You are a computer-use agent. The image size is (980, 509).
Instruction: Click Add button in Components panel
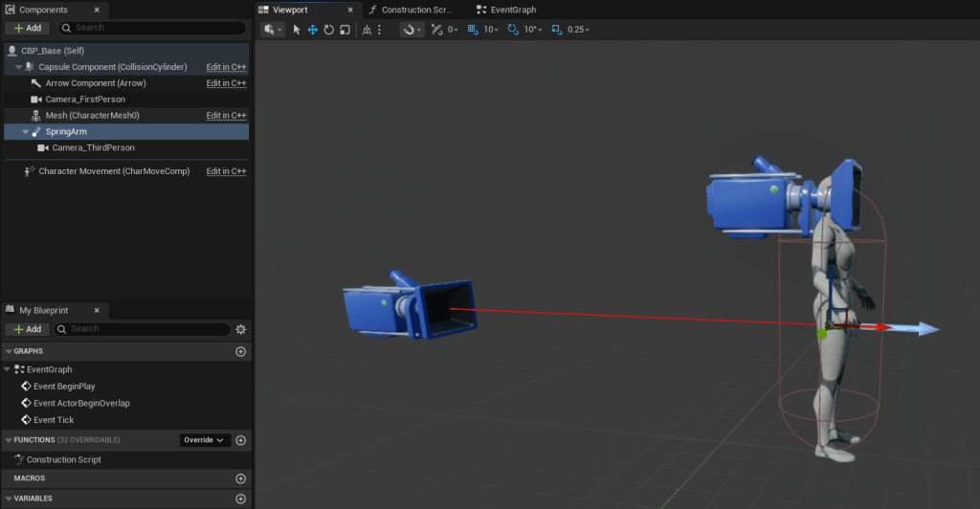click(x=28, y=29)
